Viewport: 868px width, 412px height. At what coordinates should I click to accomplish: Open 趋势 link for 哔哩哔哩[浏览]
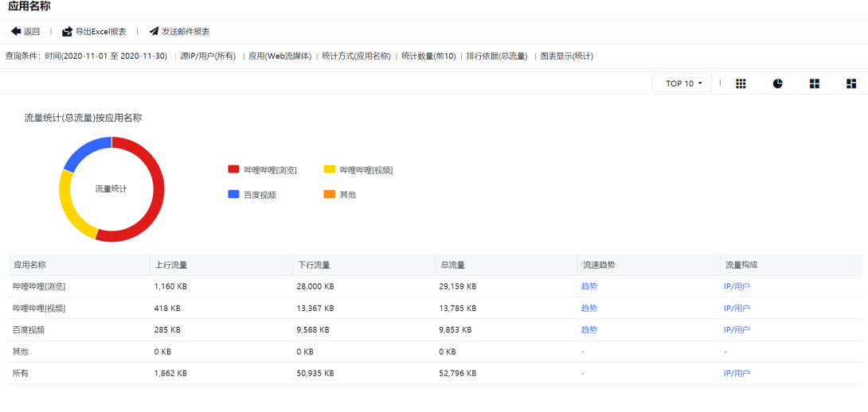coord(588,286)
